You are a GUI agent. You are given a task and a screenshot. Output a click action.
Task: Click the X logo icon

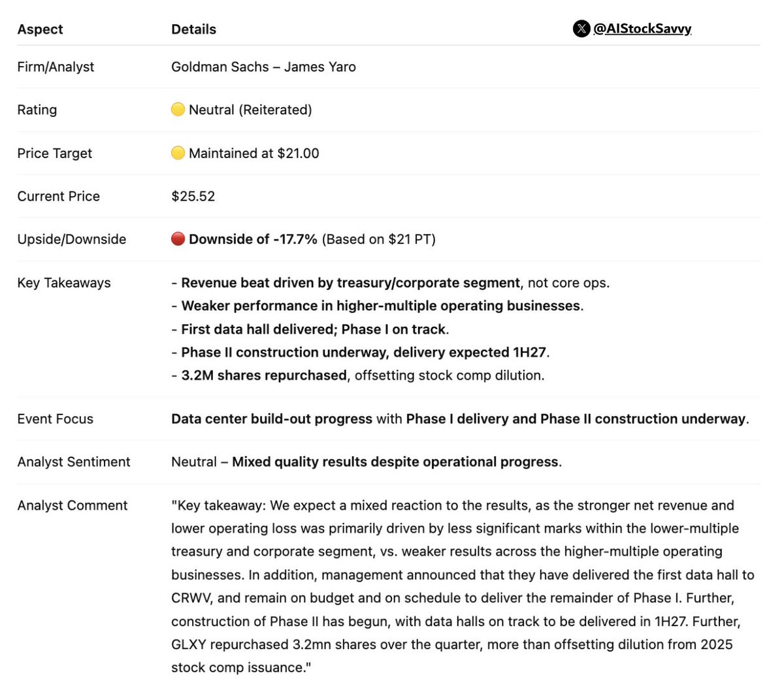[x=581, y=29]
